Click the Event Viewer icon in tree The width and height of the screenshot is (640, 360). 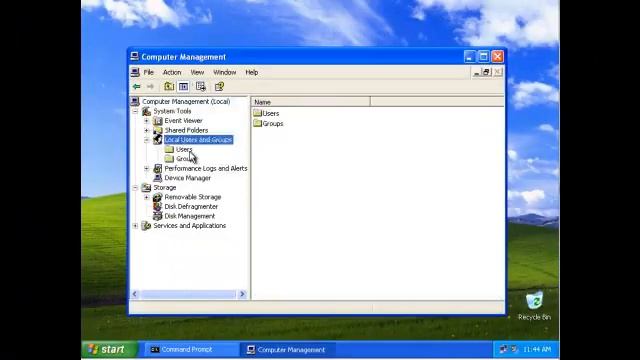[158, 121]
